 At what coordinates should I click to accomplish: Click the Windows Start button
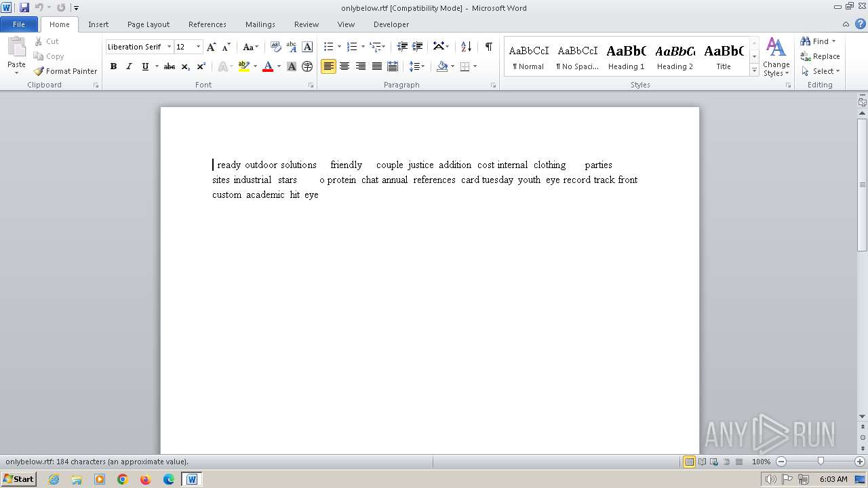[18, 479]
